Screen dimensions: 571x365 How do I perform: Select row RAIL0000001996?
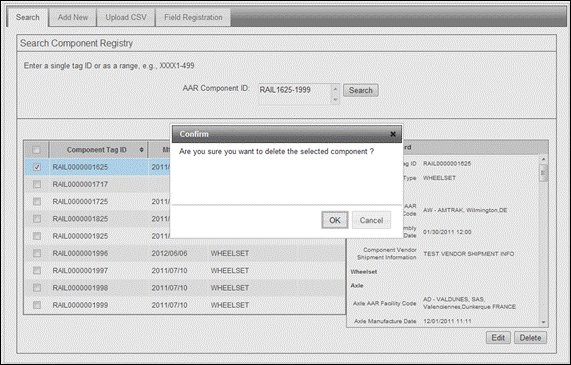185,253
